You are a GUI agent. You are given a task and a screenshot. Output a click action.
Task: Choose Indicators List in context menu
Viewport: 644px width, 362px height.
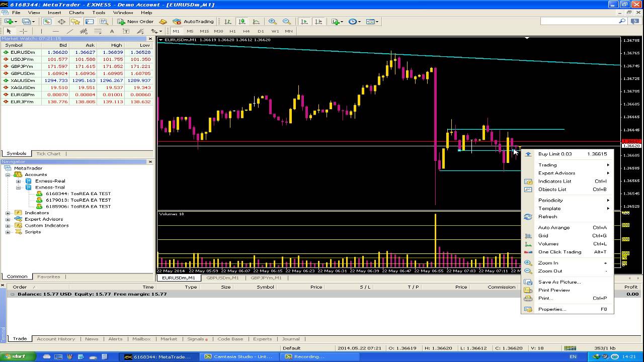tap(568, 181)
